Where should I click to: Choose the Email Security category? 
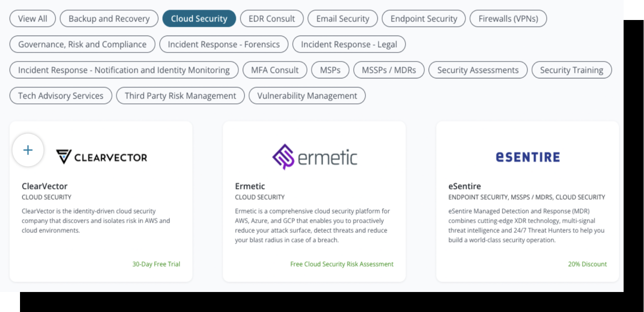tap(342, 18)
